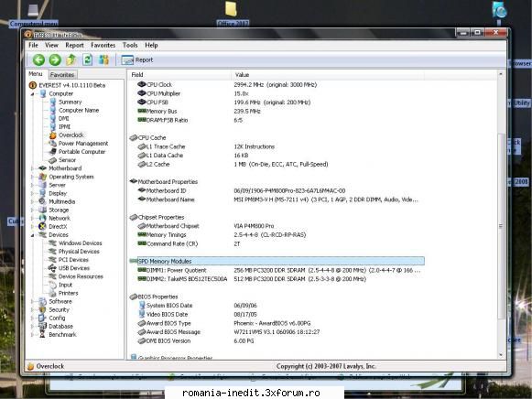
Task: Expand the Network tree node
Action: click(33, 219)
